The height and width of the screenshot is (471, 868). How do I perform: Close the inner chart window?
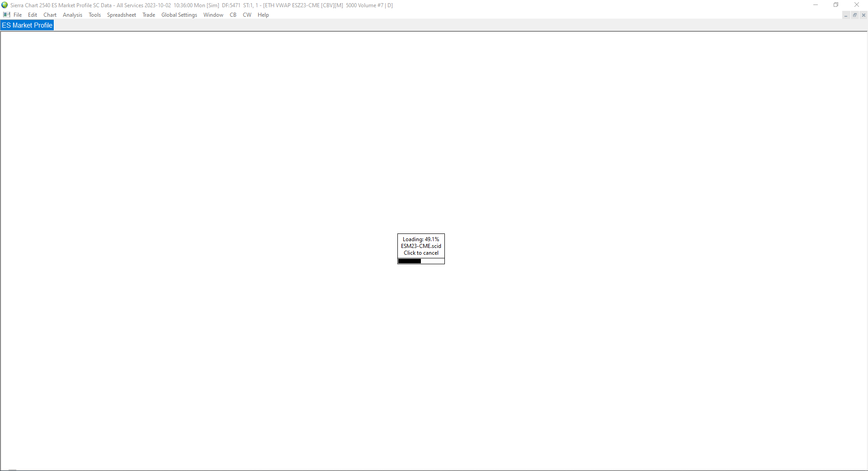(x=863, y=15)
